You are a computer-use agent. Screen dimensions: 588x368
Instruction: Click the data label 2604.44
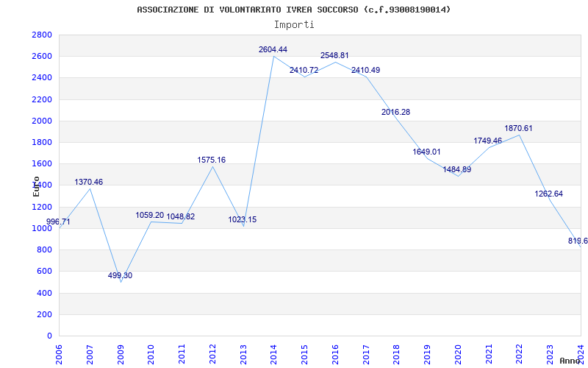(x=273, y=49)
